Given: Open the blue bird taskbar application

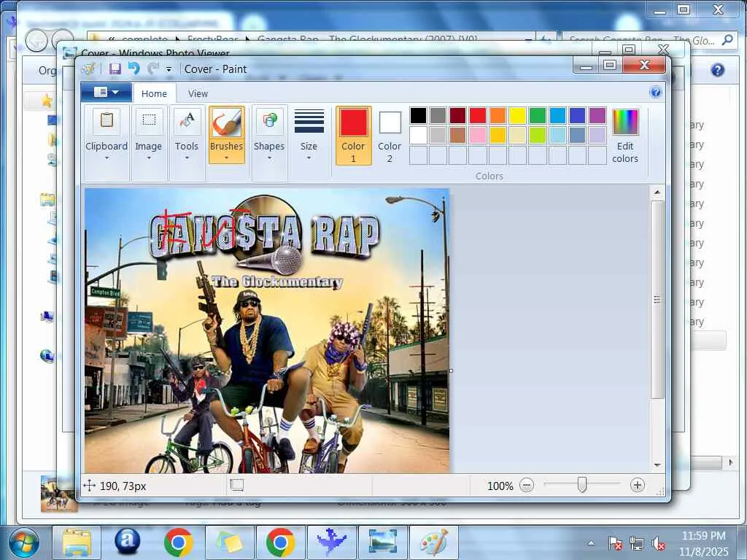Looking at the screenshot, I should [x=332, y=542].
